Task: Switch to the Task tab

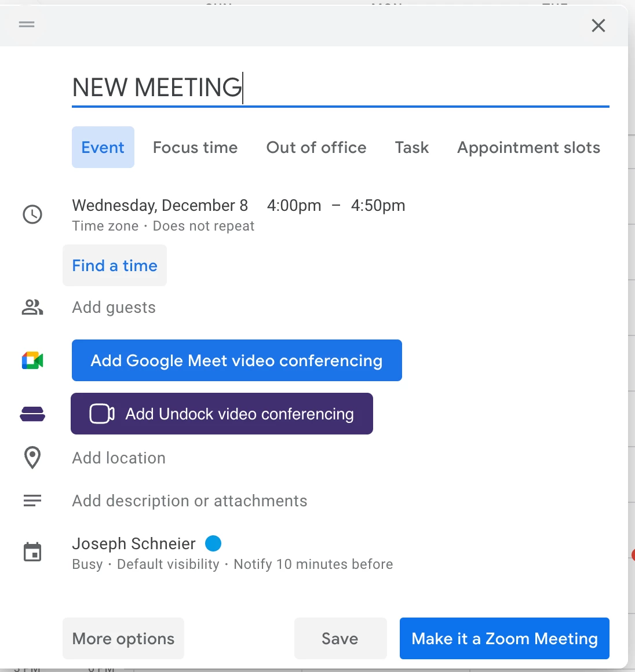Action: (x=411, y=147)
